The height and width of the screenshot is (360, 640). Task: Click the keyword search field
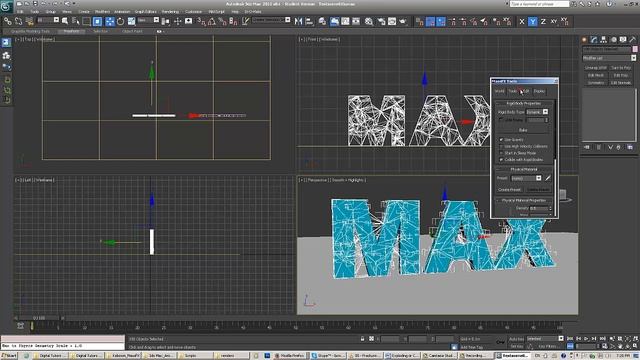point(540,4)
